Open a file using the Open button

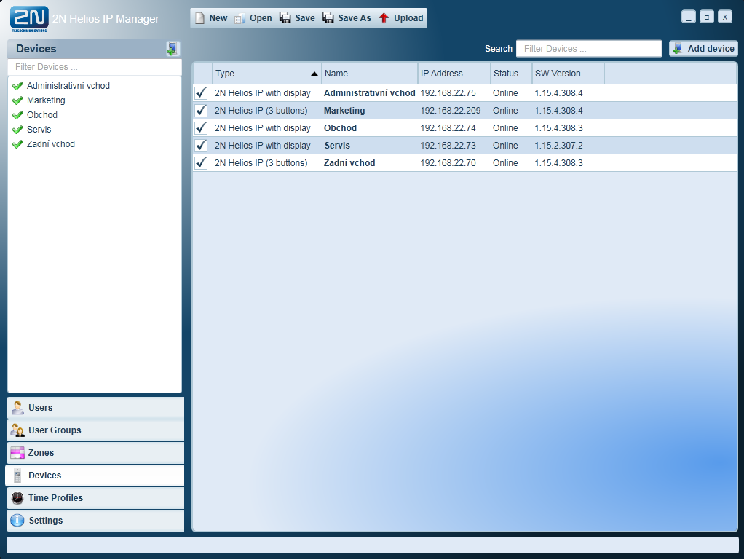(x=253, y=18)
